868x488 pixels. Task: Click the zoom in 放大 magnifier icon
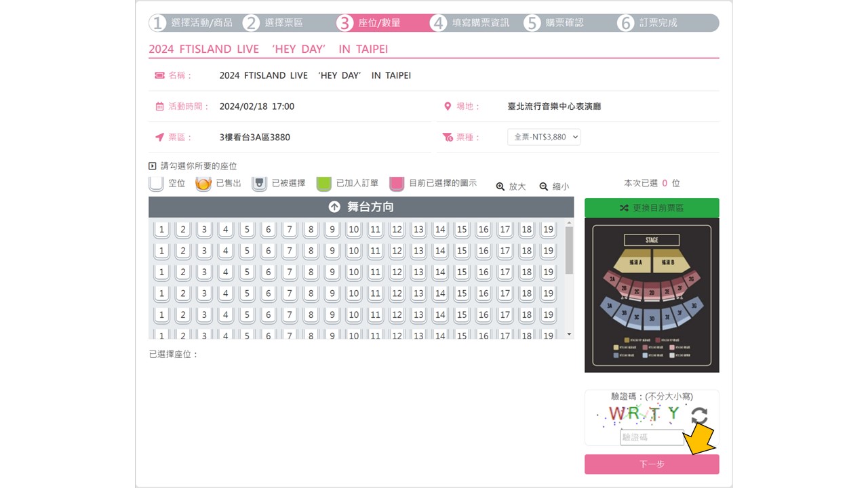click(500, 186)
